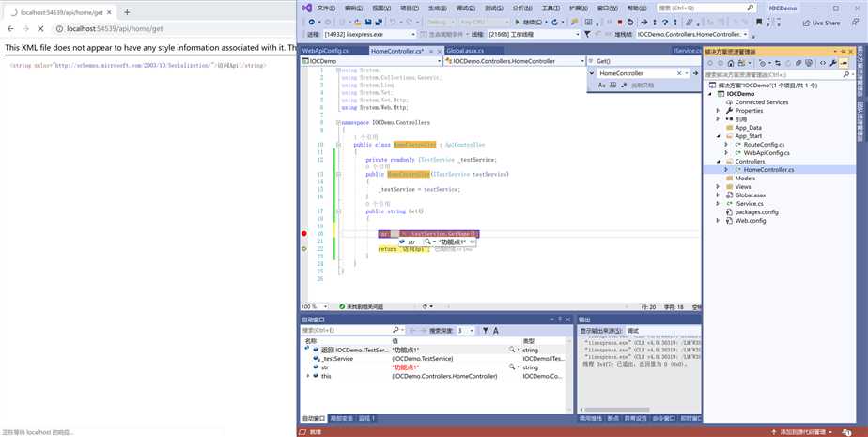Open the thread dropdown showing 21868

[x=534, y=35]
